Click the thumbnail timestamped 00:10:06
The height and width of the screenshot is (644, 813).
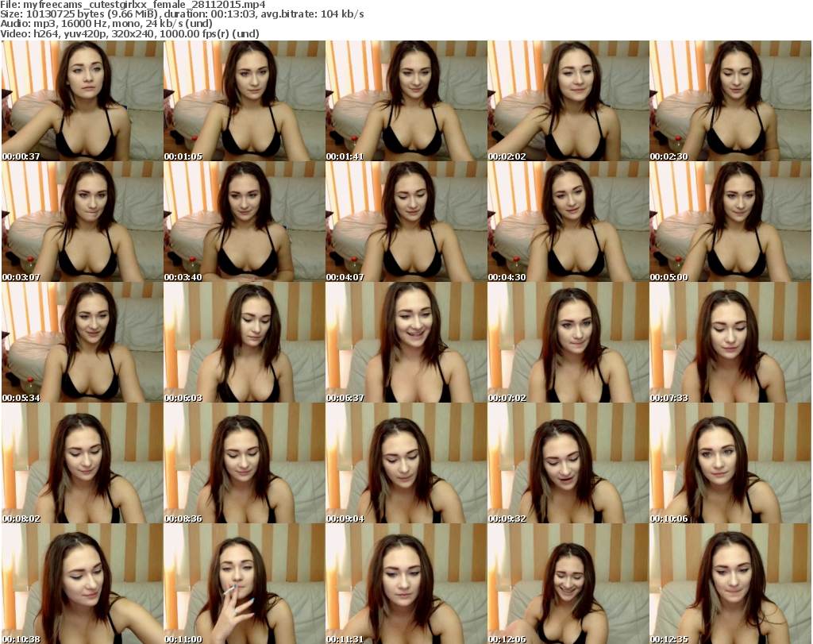click(730, 463)
